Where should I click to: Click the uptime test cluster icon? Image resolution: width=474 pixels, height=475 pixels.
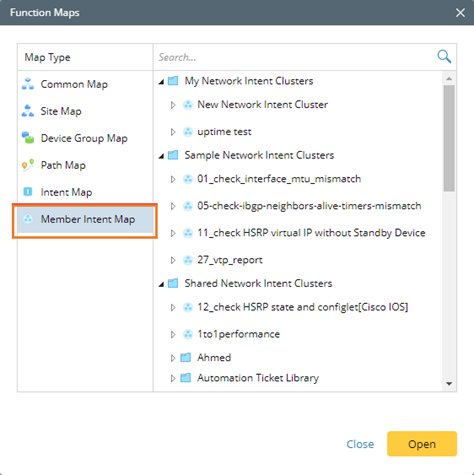188,132
